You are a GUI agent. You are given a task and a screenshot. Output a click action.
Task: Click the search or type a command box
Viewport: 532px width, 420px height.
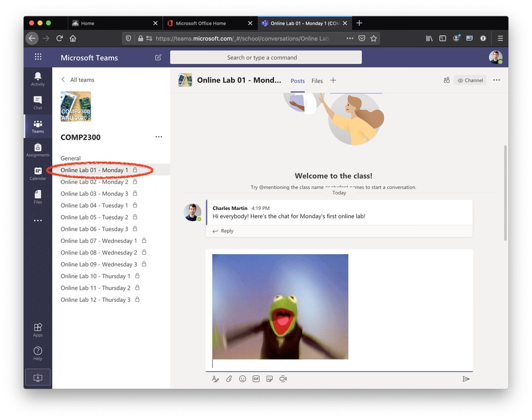265,57
